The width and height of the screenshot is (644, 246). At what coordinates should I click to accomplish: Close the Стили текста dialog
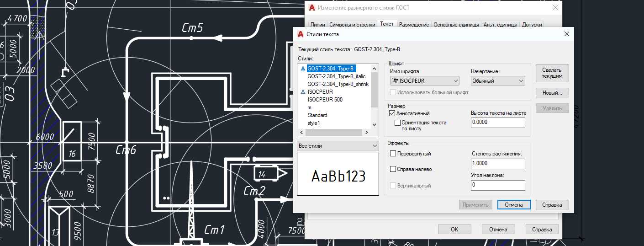[x=566, y=34]
